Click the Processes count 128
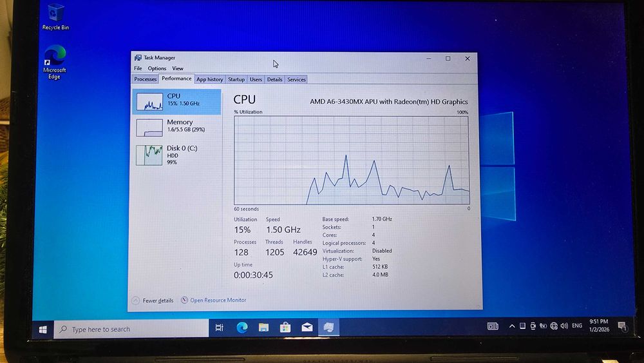The height and width of the screenshot is (363, 644). tap(241, 252)
